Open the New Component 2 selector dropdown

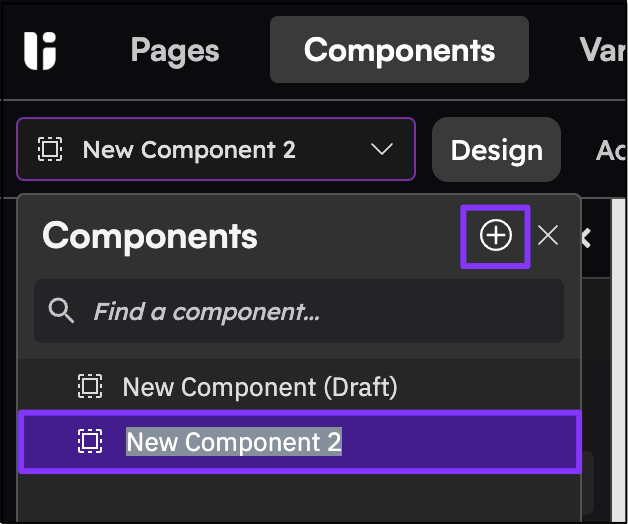point(216,149)
